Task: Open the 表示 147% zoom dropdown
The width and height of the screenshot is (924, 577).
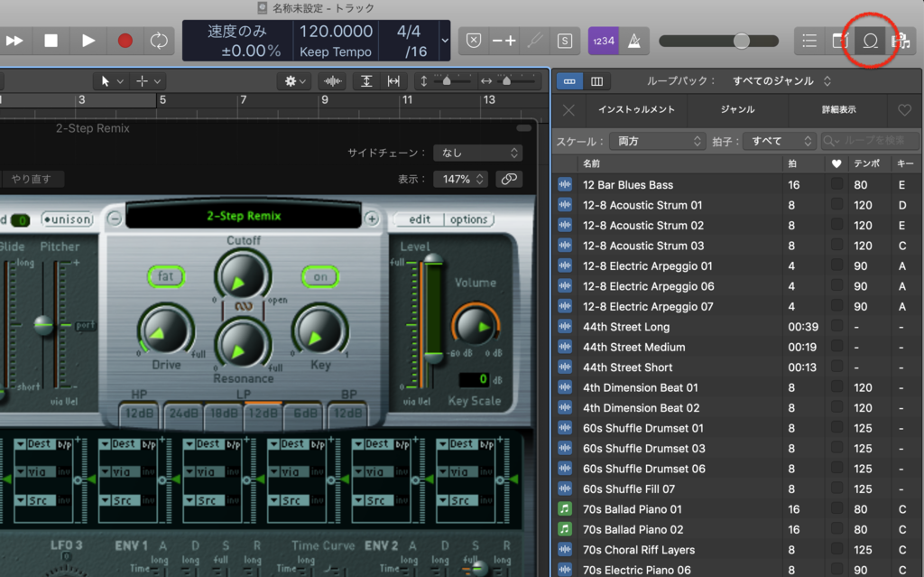Action: [x=459, y=179]
